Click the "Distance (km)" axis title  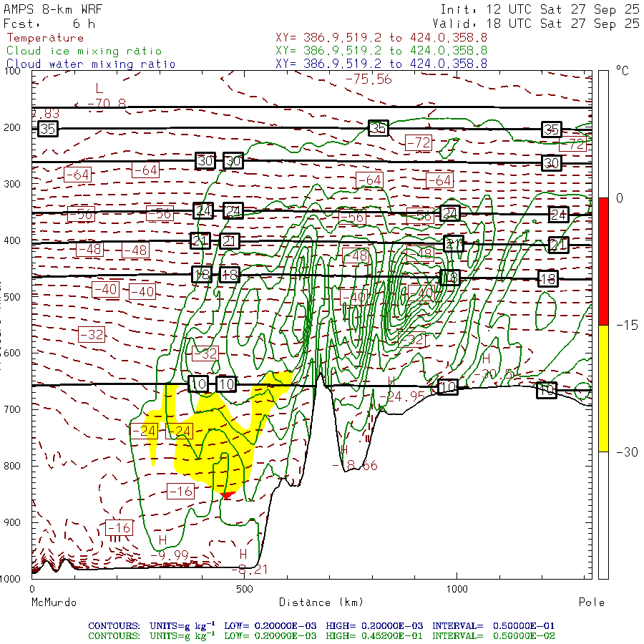tap(321, 602)
